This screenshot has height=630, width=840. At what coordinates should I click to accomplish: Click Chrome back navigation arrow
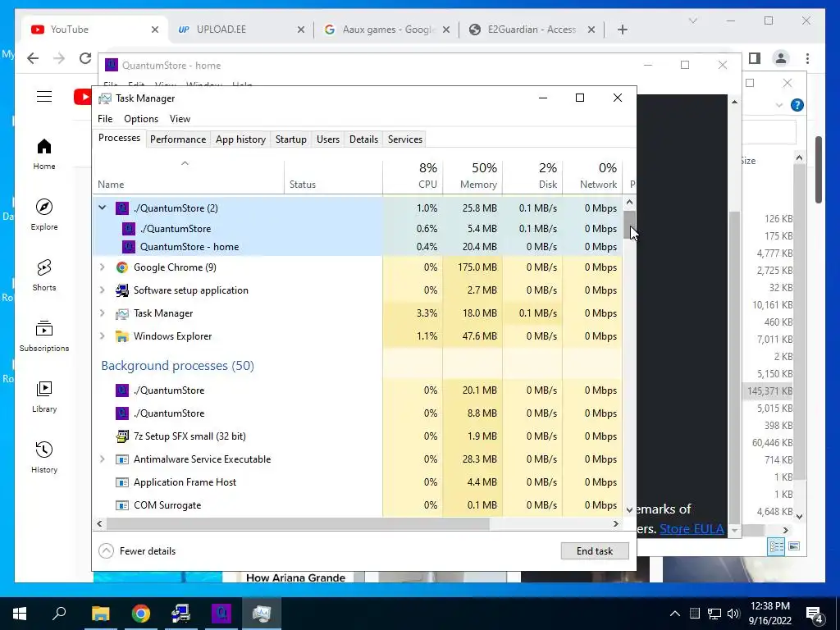33,58
